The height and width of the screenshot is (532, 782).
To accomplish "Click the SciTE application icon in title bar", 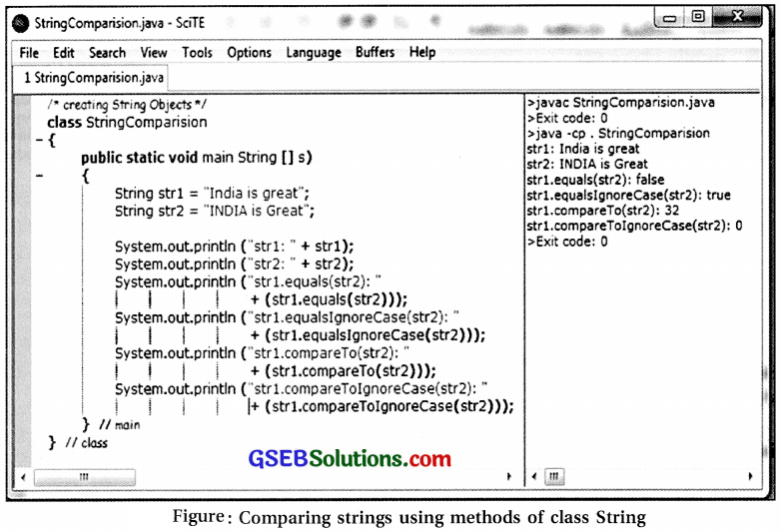I will (21, 23).
